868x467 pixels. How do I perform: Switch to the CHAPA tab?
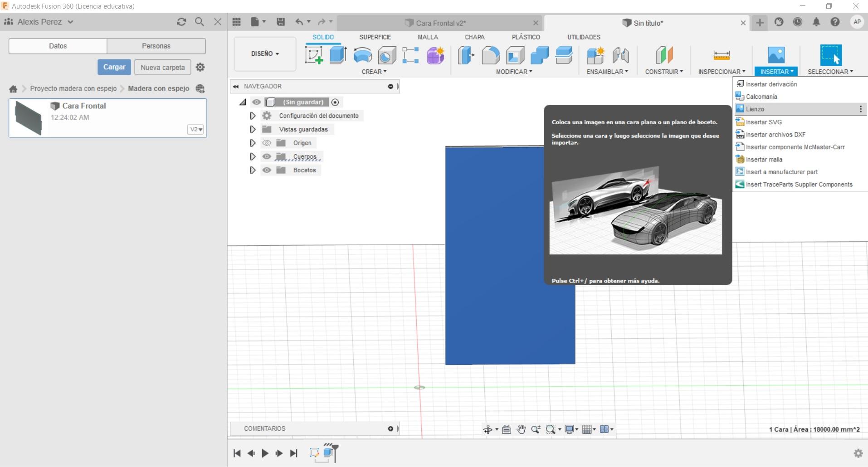pos(474,37)
